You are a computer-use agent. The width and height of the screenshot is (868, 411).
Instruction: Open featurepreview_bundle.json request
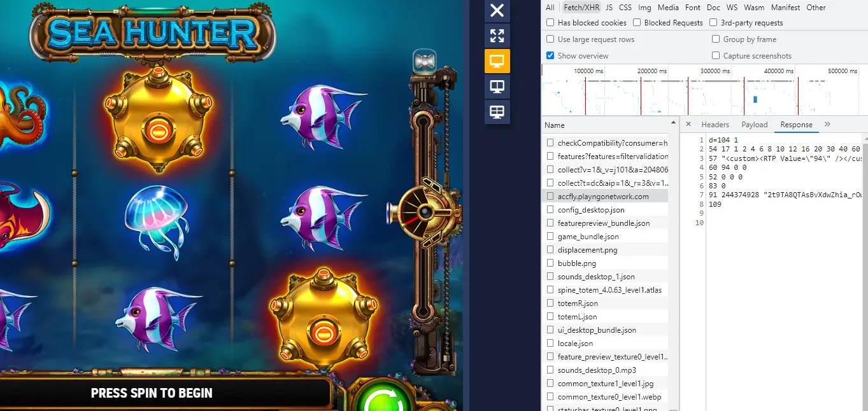[605, 223]
